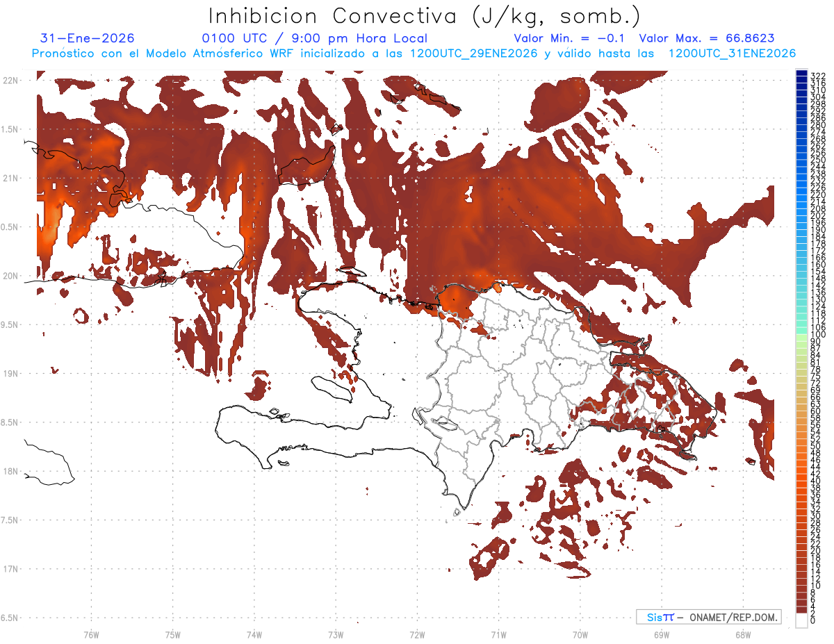Click the "Pronóstico con el Modelo Atmosférico WRF" line
This screenshot has height=644, width=834.
pos(414,53)
